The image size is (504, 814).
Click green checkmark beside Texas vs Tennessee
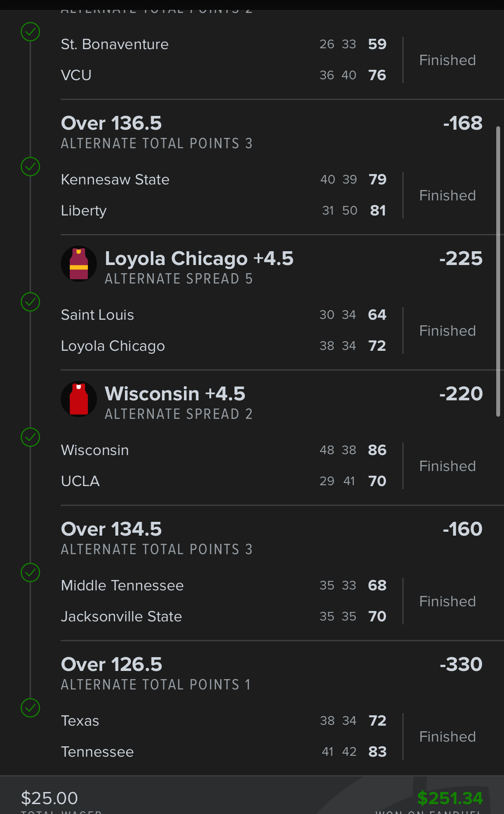pyautogui.click(x=31, y=708)
